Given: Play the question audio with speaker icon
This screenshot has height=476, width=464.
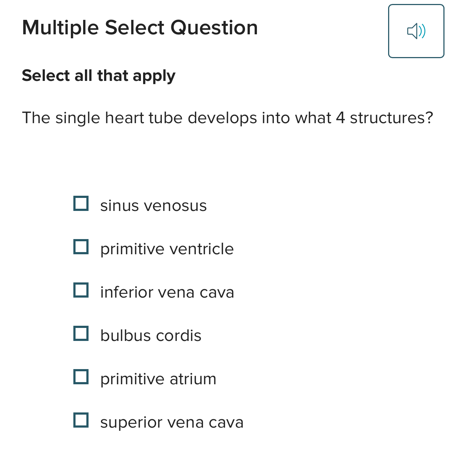Looking at the screenshot, I should [x=416, y=31].
